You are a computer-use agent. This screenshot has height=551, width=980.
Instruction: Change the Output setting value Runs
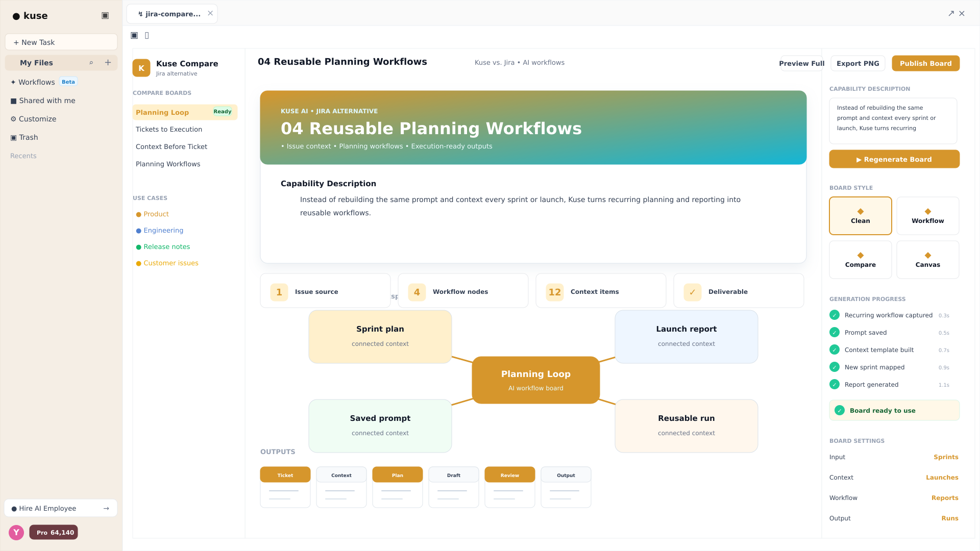coord(950,518)
